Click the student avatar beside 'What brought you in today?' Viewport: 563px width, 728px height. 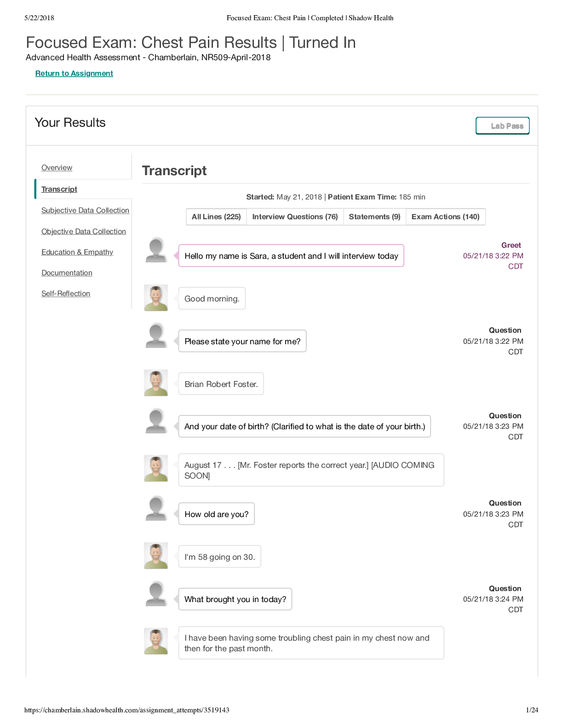156,594
